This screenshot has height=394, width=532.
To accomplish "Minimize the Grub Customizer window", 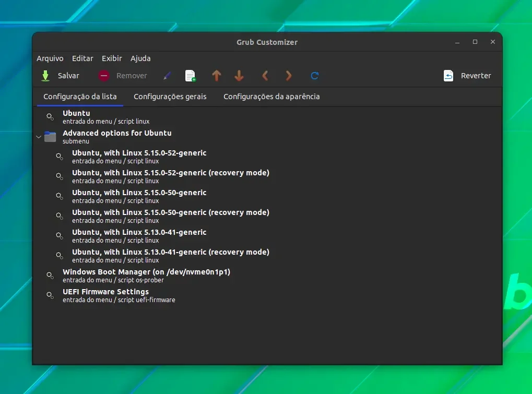I will click(x=457, y=42).
